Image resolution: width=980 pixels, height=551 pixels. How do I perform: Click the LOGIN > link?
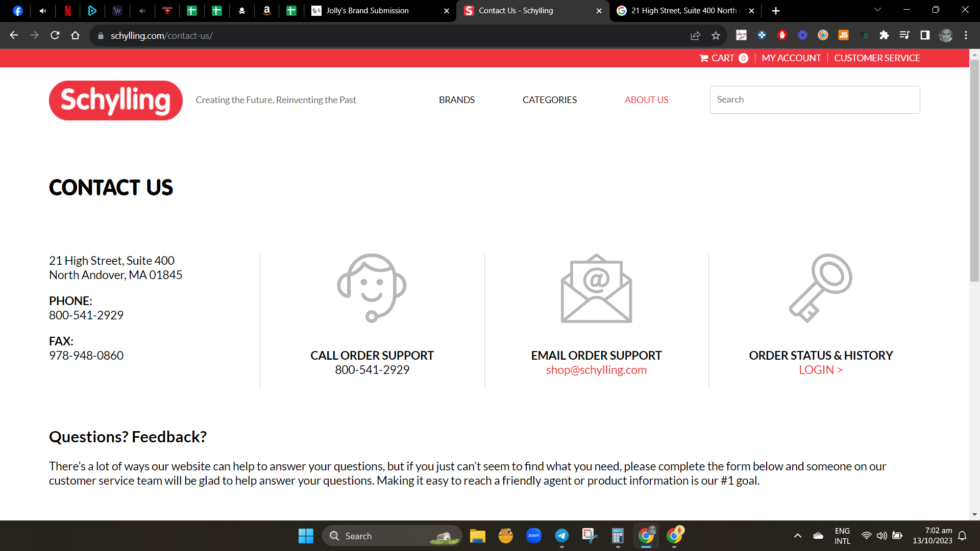[x=821, y=370]
